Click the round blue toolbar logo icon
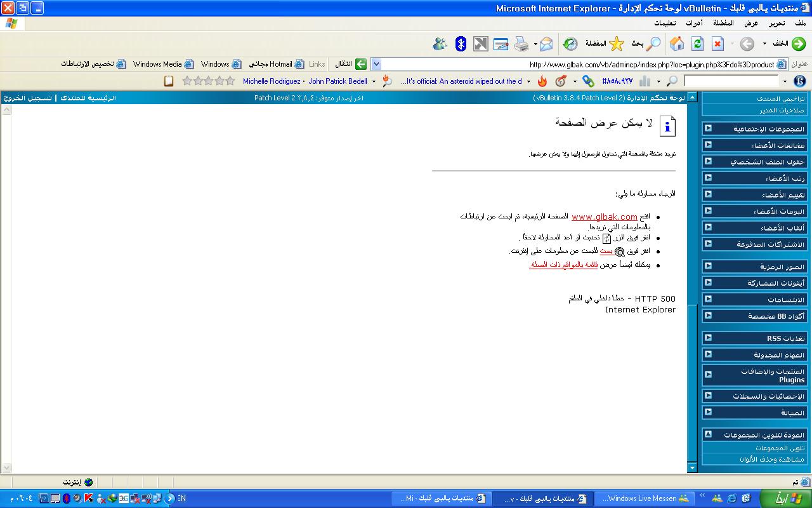The image size is (812, 508). click(x=800, y=81)
